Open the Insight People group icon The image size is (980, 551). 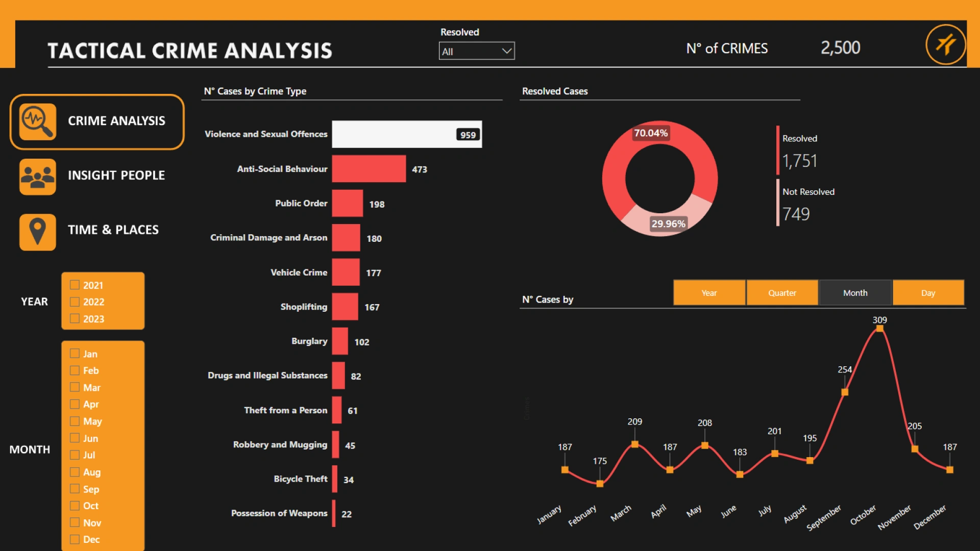[x=37, y=177]
